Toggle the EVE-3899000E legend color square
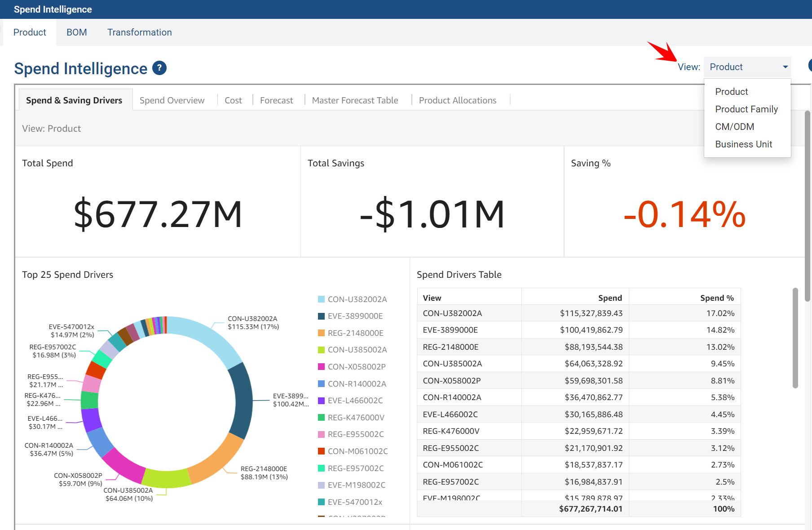Image resolution: width=812 pixels, height=530 pixels. coord(321,316)
